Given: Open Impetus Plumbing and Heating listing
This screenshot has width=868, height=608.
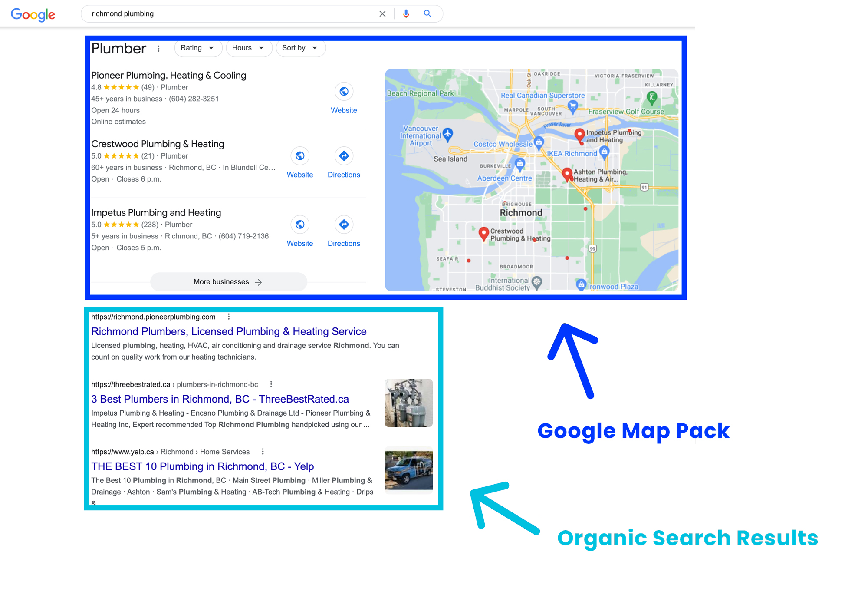Looking at the screenshot, I should [x=156, y=213].
